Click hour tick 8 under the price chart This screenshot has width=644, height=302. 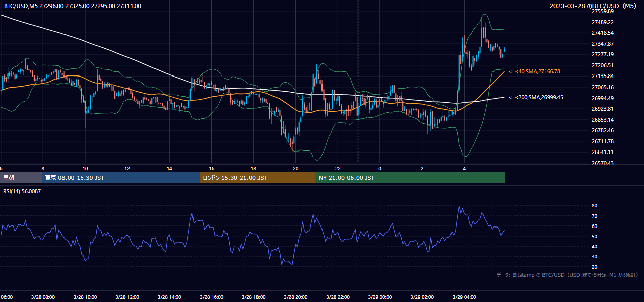(43, 168)
